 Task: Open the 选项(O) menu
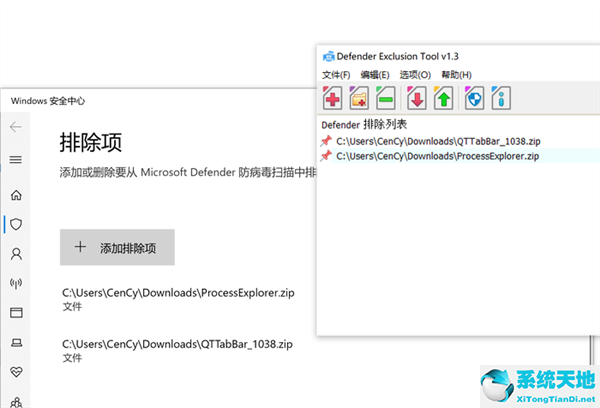click(x=415, y=75)
